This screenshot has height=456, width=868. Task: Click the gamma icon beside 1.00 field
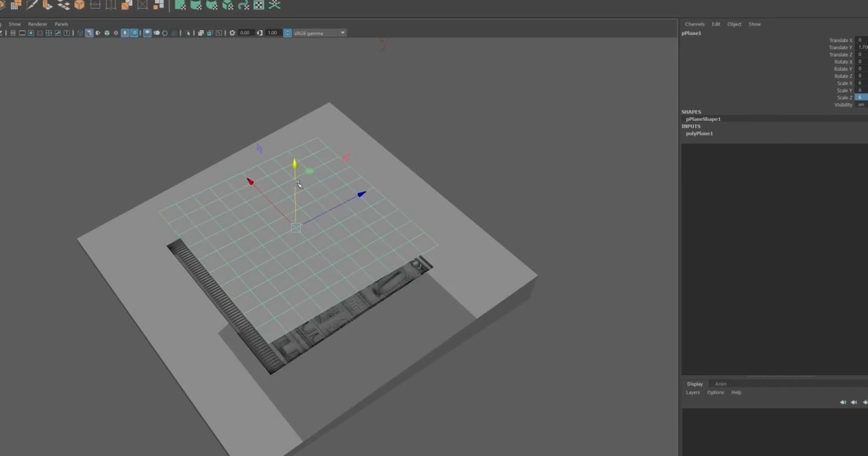pos(260,33)
